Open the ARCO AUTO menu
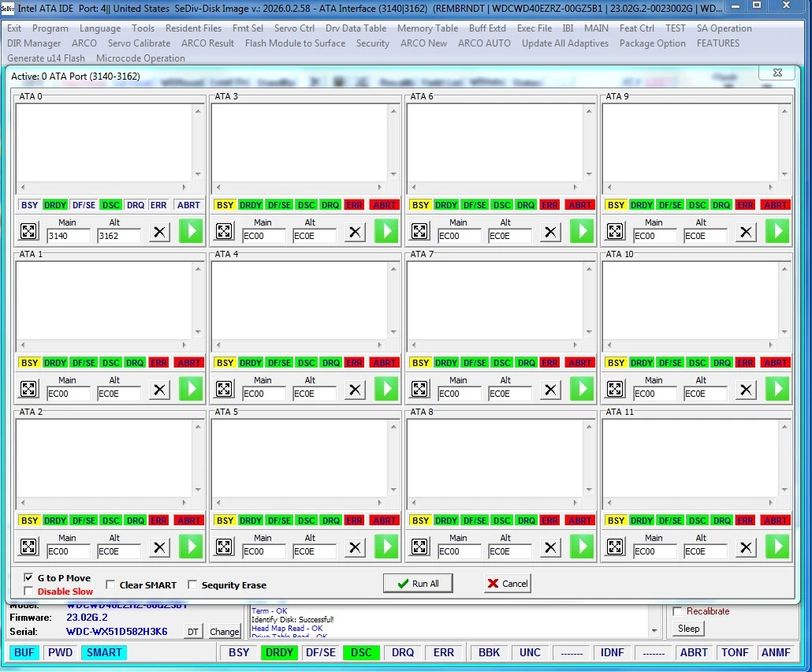812x672 pixels. point(484,43)
